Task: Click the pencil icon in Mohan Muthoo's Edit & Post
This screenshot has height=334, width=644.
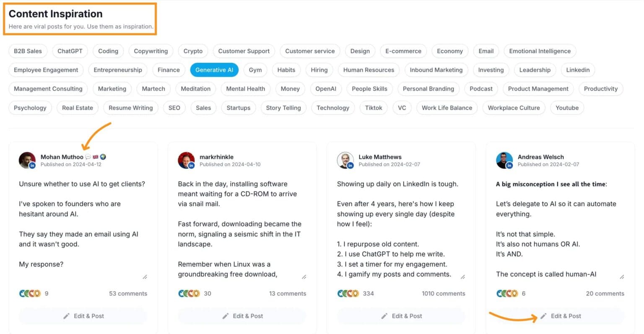Action: click(x=66, y=316)
